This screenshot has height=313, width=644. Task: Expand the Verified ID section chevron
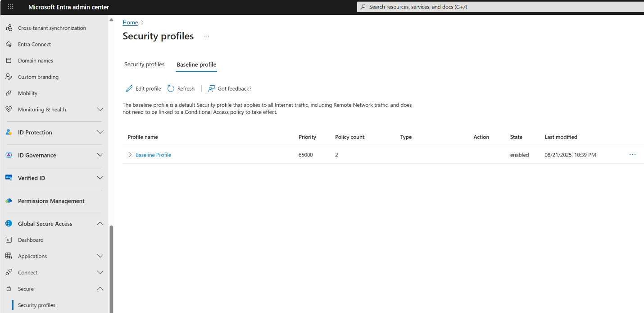pyautogui.click(x=100, y=178)
